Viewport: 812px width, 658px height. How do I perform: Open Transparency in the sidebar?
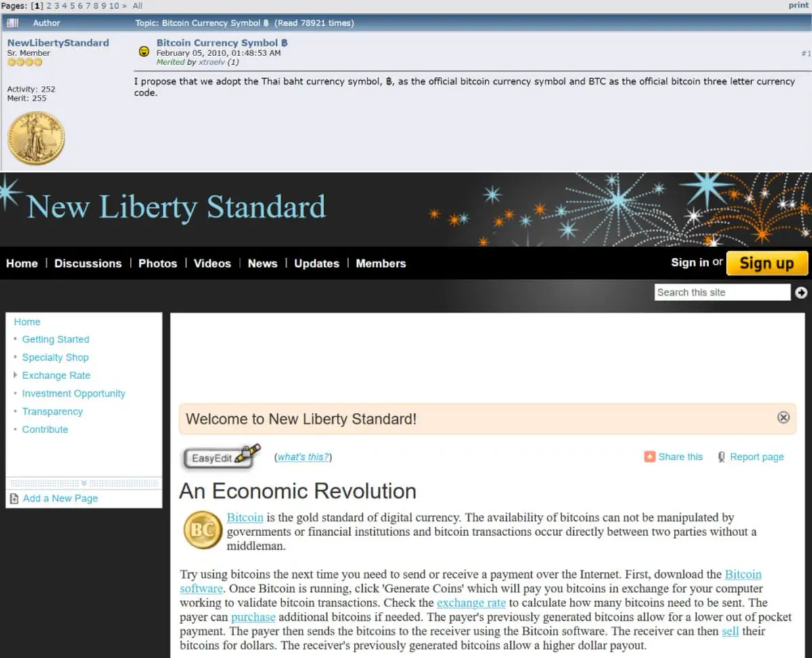coord(52,412)
